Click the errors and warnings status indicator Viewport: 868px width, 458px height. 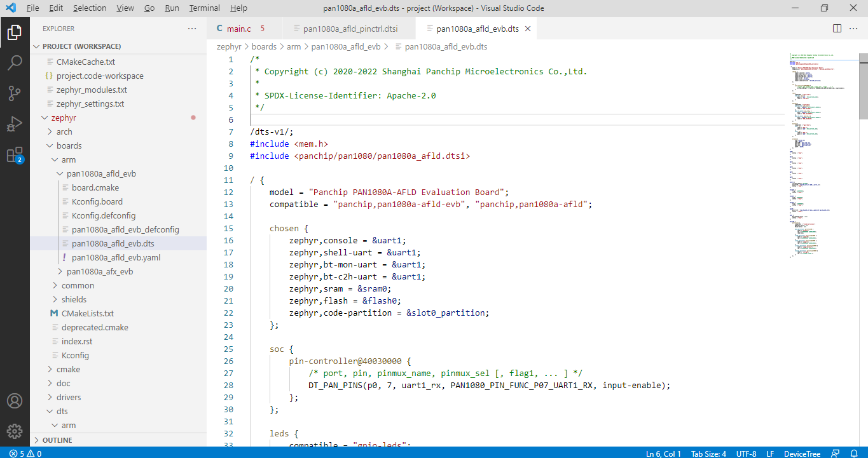[x=25, y=453]
